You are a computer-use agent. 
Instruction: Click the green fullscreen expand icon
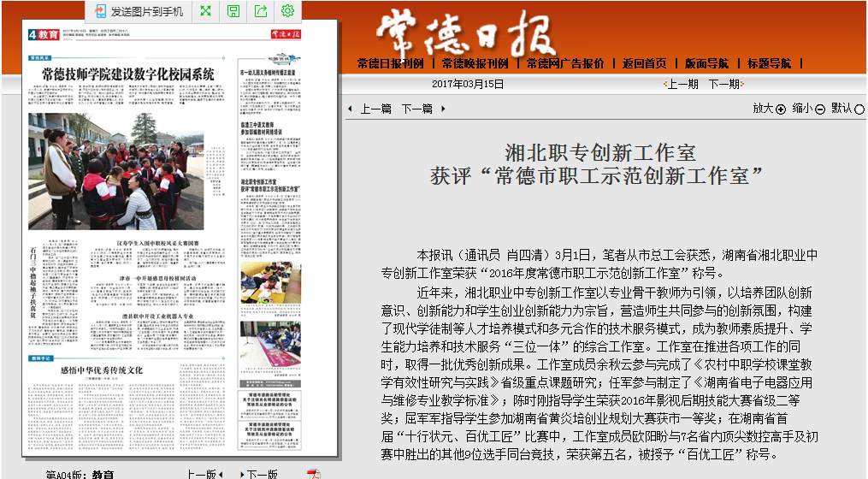[206, 11]
